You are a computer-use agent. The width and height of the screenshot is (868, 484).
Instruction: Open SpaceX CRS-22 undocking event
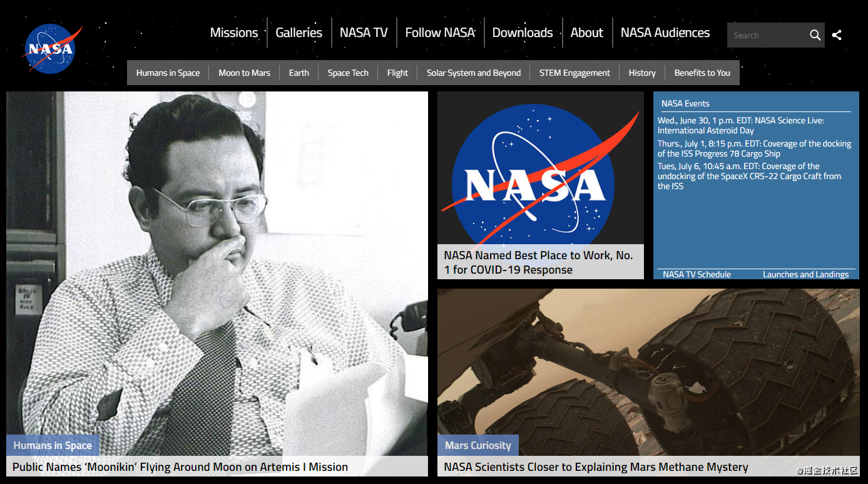tap(749, 176)
